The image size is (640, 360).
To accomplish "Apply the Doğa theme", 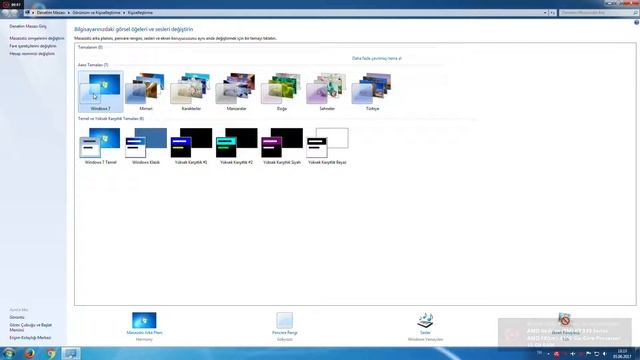I will click(282, 91).
